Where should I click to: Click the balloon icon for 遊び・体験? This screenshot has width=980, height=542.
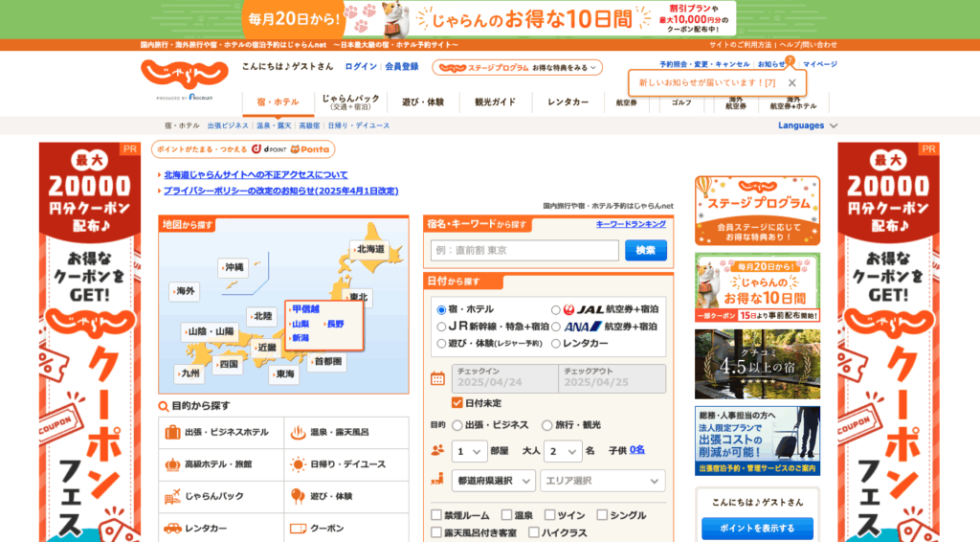point(299,496)
